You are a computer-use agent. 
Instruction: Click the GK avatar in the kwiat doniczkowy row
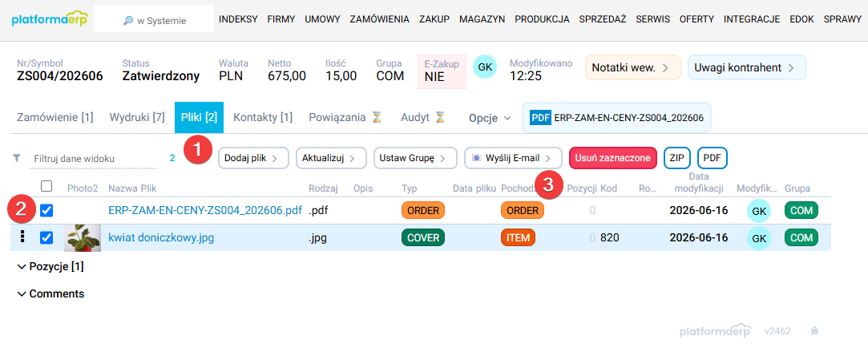[x=758, y=238]
